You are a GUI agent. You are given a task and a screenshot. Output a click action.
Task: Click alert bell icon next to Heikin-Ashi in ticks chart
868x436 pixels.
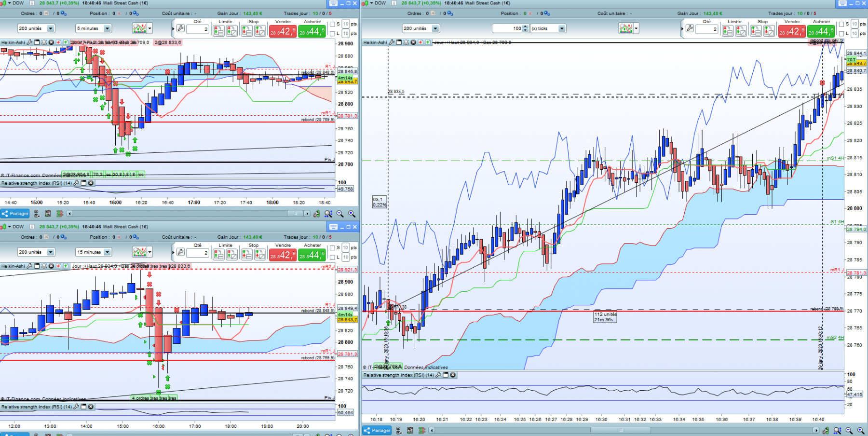coord(406,42)
